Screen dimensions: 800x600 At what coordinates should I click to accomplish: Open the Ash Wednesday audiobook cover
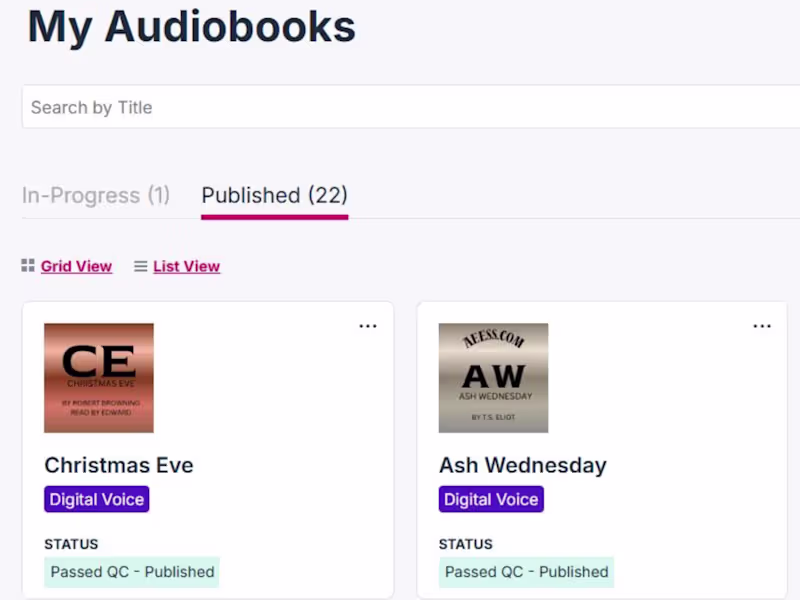tap(493, 377)
